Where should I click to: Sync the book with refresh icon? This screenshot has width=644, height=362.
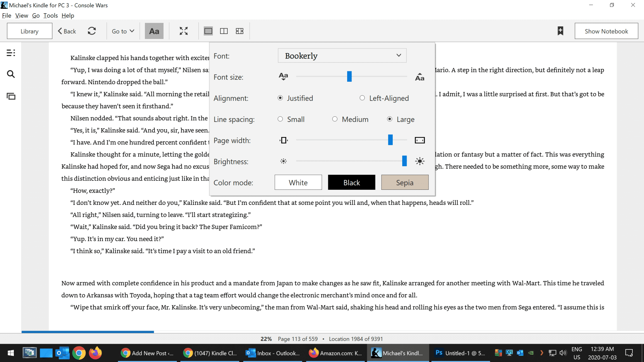tap(92, 31)
